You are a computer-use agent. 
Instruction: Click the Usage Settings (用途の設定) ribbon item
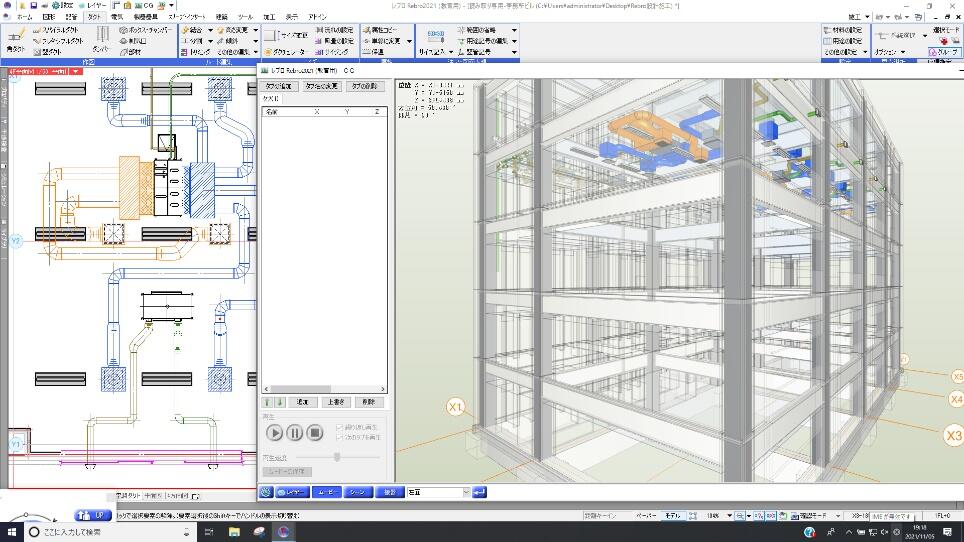click(x=843, y=41)
